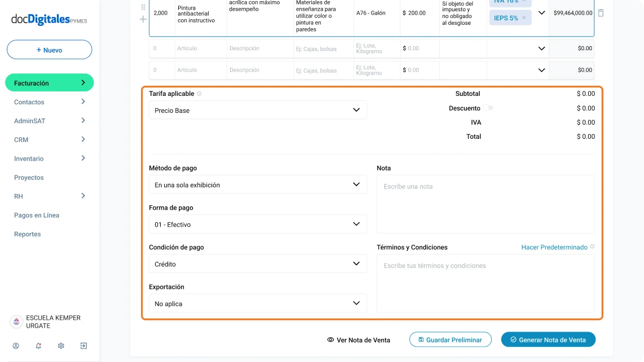Open Reportes in the sidebar
This screenshot has width=644, height=362.
[28, 234]
